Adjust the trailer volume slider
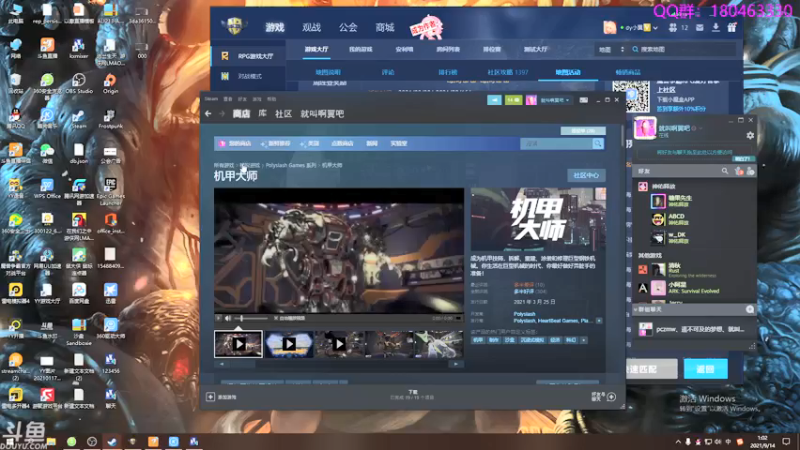 click(251, 318)
